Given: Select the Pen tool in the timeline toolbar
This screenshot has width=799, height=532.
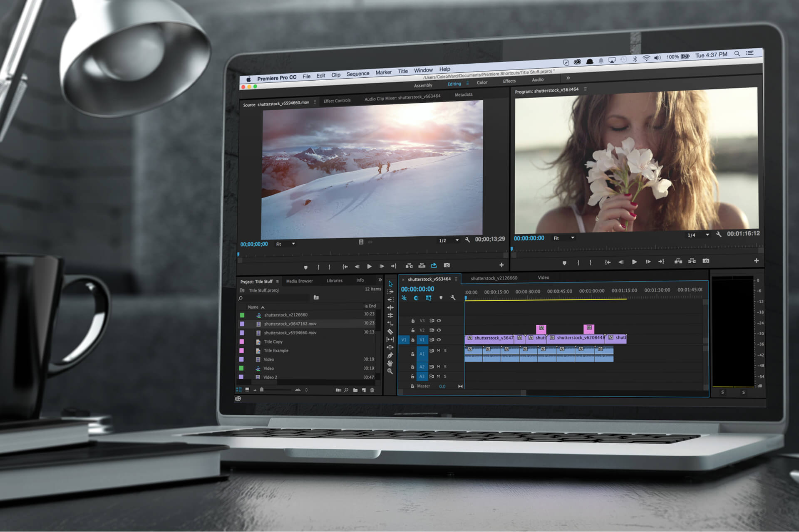Looking at the screenshot, I should (391, 355).
